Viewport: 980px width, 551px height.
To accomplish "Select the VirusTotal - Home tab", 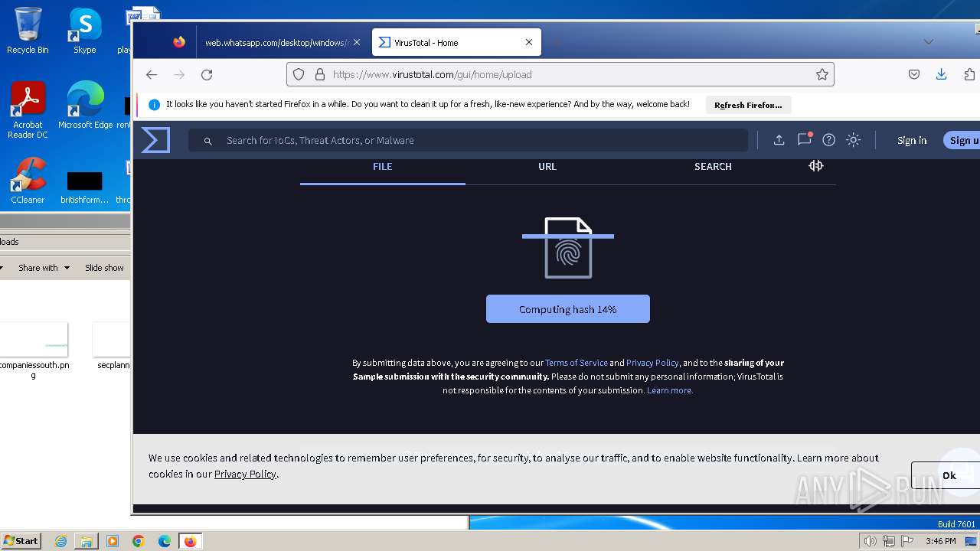I will pyautogui.click(x=456, y=43).
